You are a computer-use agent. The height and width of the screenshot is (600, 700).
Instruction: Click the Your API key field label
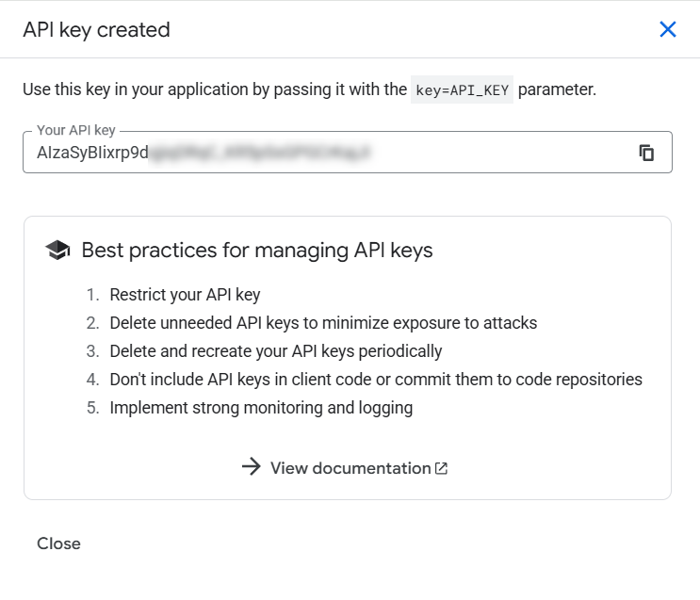[75, 131]
